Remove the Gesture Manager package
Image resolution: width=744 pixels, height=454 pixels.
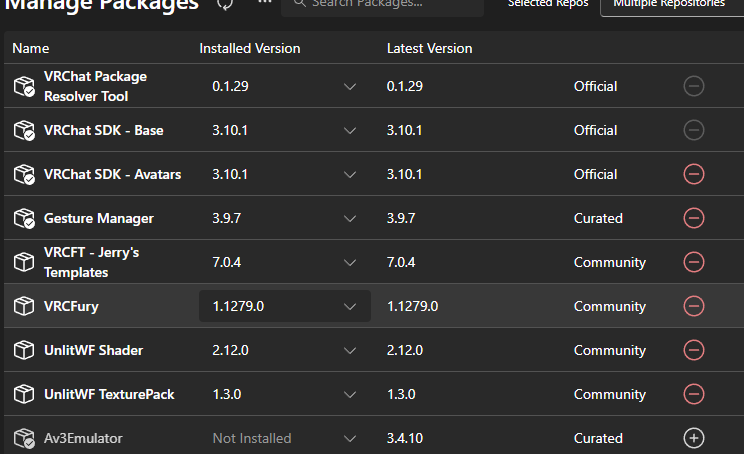point(693,218)
